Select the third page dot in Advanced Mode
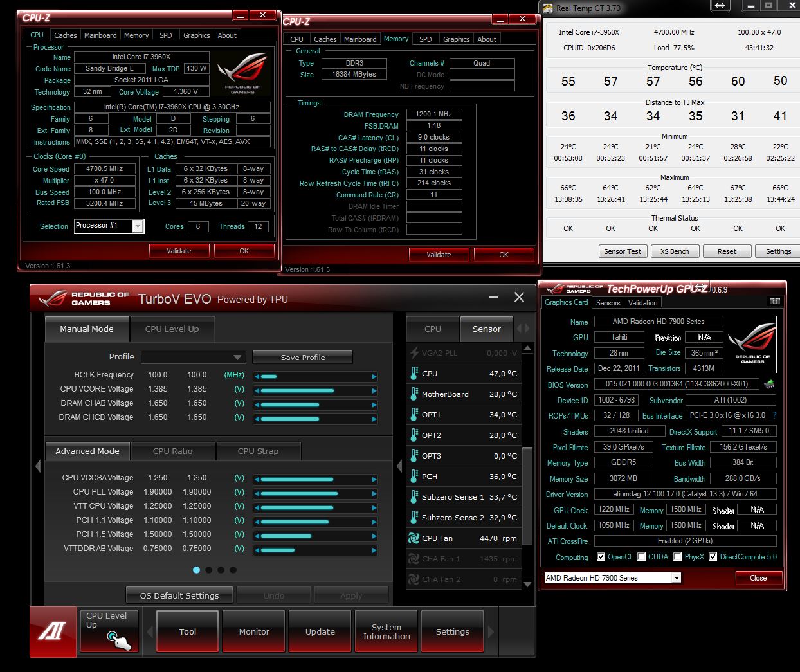Image resolution: width=800 pixels, height=672 pixels. (221, 570)
